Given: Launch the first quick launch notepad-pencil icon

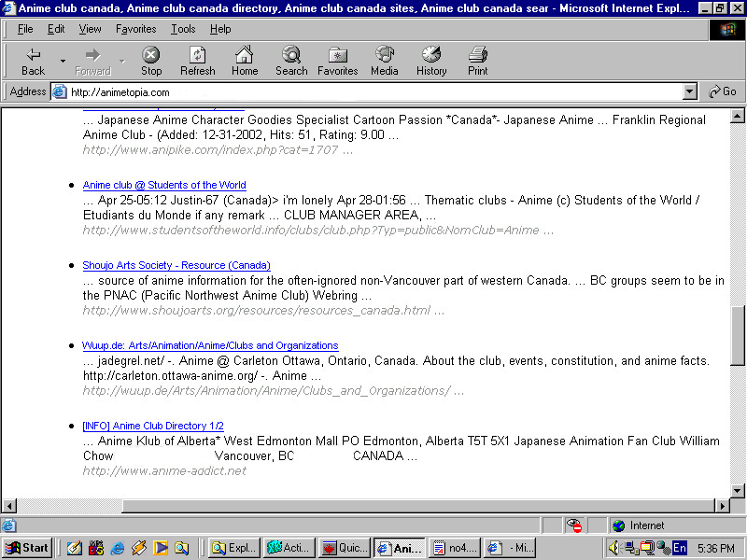Looking at the screenshot, I should pyautogui.click(x=75, y=548).
